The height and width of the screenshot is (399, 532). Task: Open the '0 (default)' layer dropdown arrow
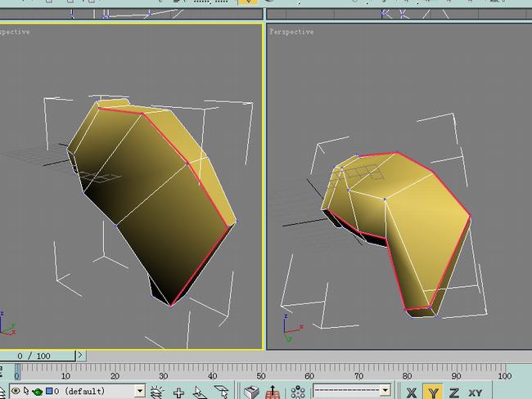click(140, 391)
